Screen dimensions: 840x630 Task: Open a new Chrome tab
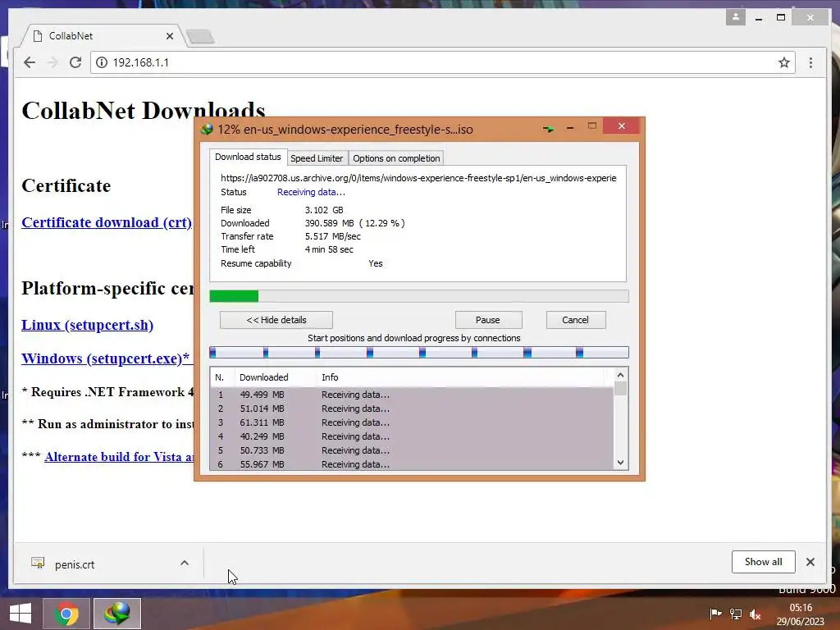201,36
